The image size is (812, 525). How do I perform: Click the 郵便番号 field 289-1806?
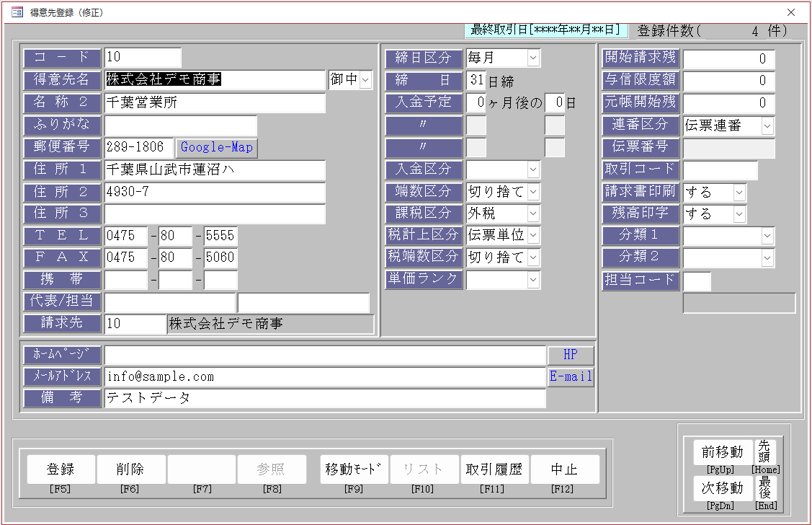tap(138, 148)
